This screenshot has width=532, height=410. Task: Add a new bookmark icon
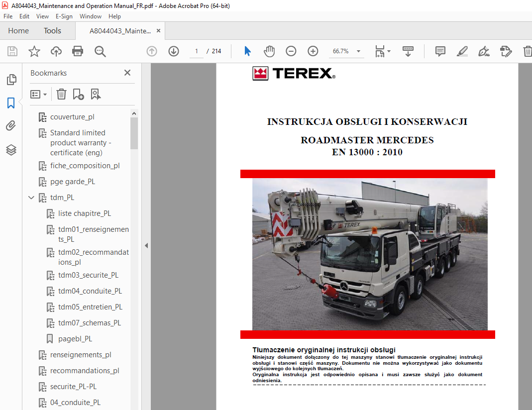tap(78, 94)
